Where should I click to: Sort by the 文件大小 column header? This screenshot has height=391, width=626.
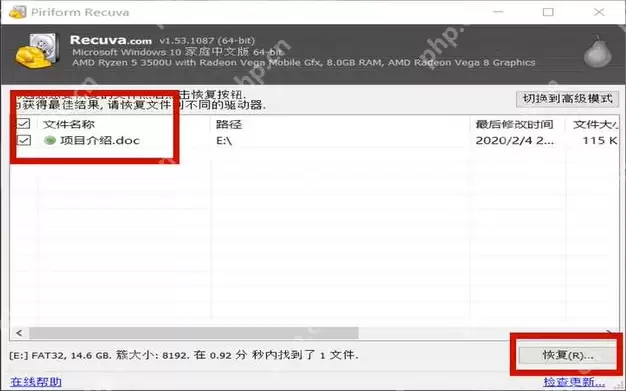point(595,124)
